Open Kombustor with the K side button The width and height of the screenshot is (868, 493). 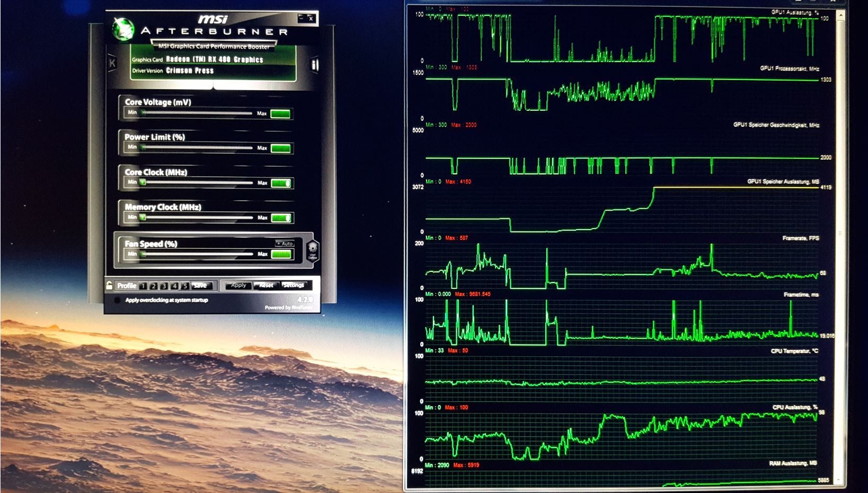pyautogui.click(x=112, y=63)
